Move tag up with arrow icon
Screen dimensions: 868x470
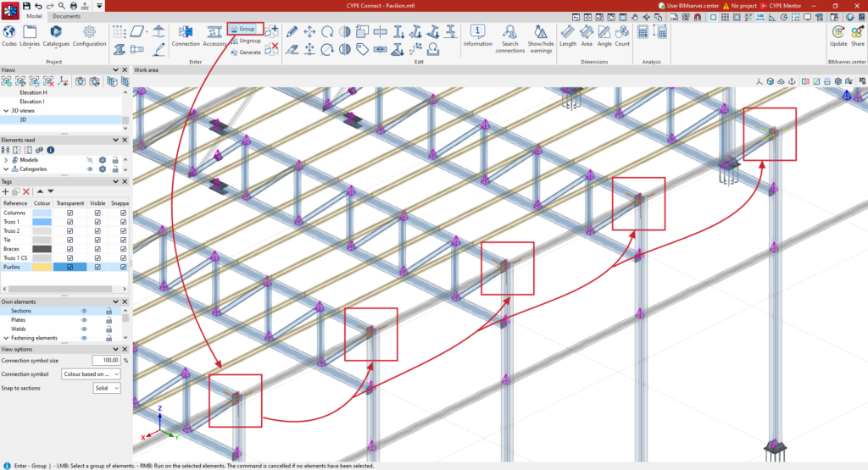[x=40, y=191]
